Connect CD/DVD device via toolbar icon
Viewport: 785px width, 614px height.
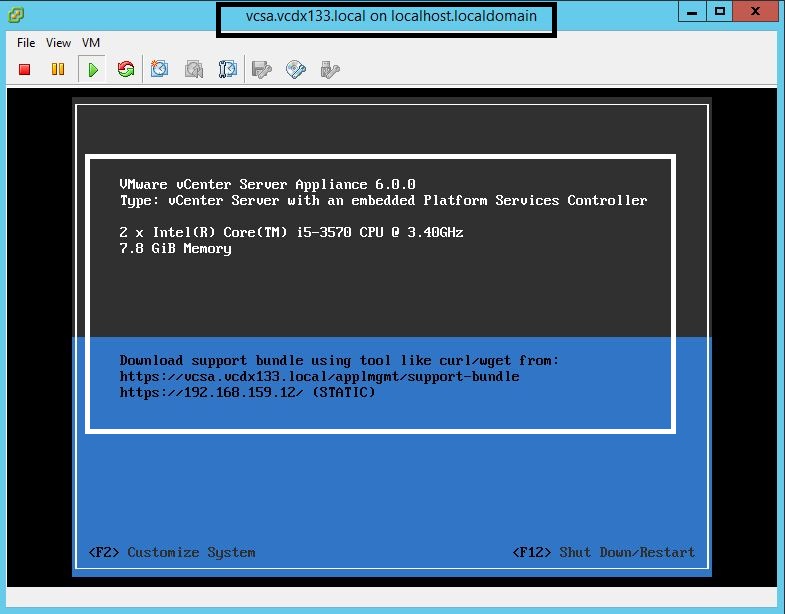coord(296,69)
